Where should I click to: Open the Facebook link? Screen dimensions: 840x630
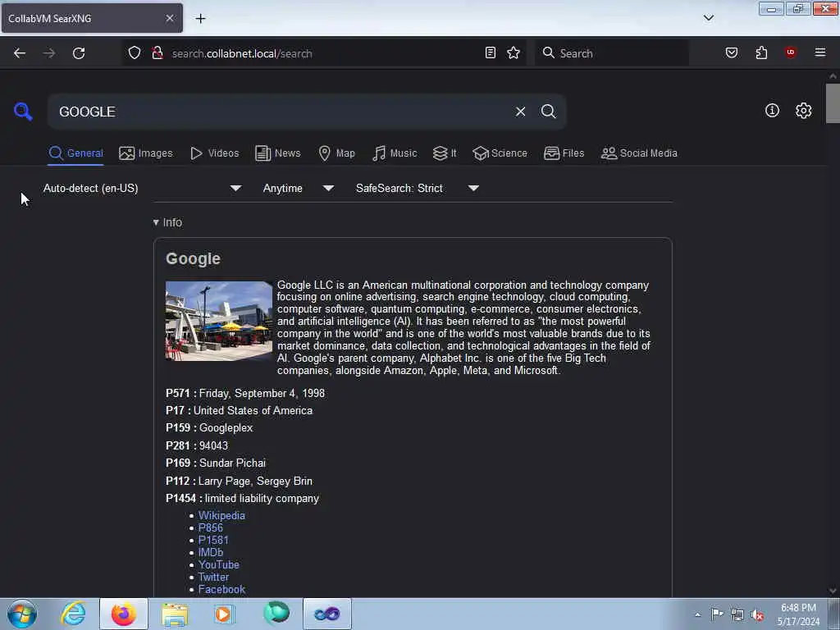tap(221, 589)
